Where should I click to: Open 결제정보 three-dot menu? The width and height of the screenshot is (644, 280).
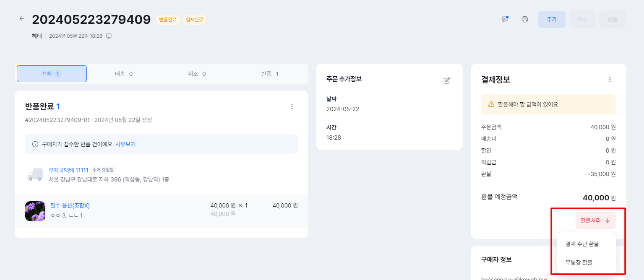coord(610,80)
